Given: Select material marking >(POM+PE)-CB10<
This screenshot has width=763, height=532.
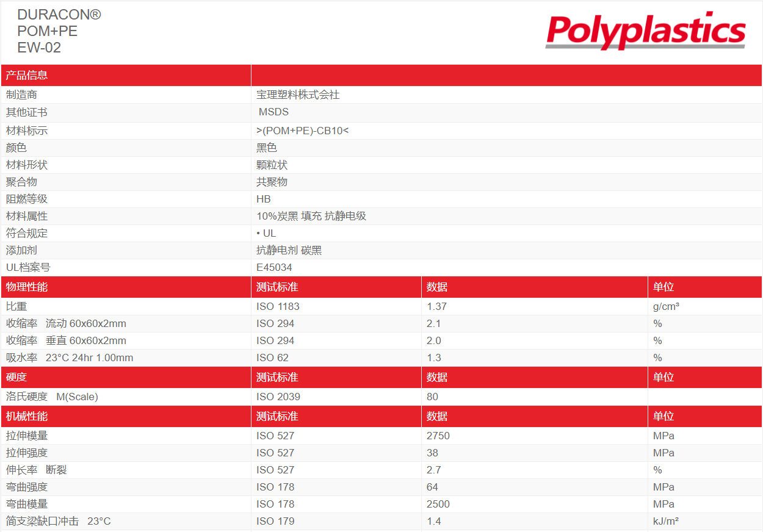Looking at the screenshot, I should (x=303, y=131).
